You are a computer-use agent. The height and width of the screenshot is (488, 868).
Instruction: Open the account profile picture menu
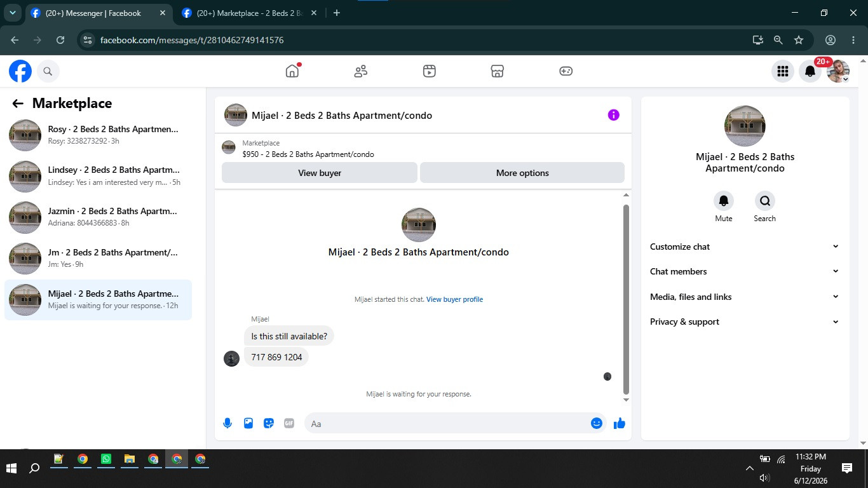tap(838, 71)
